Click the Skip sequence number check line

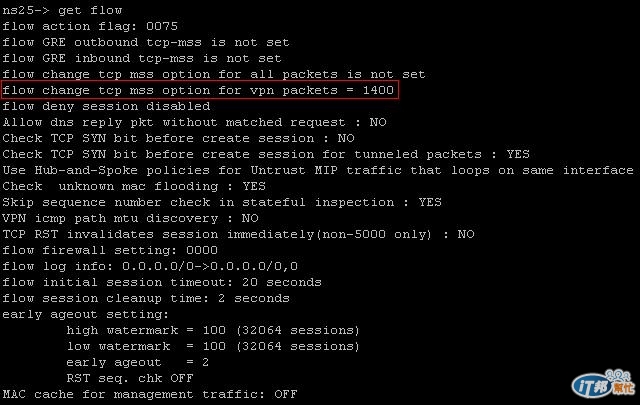click(x=222, y=202)
